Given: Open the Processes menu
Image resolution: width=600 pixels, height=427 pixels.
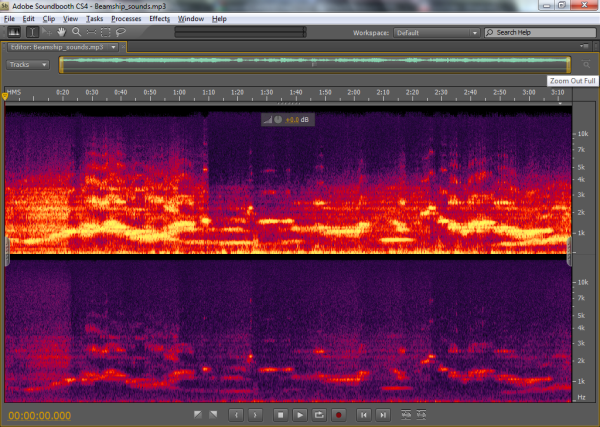Looking at the screenshot, I should [x=126, y=19].
